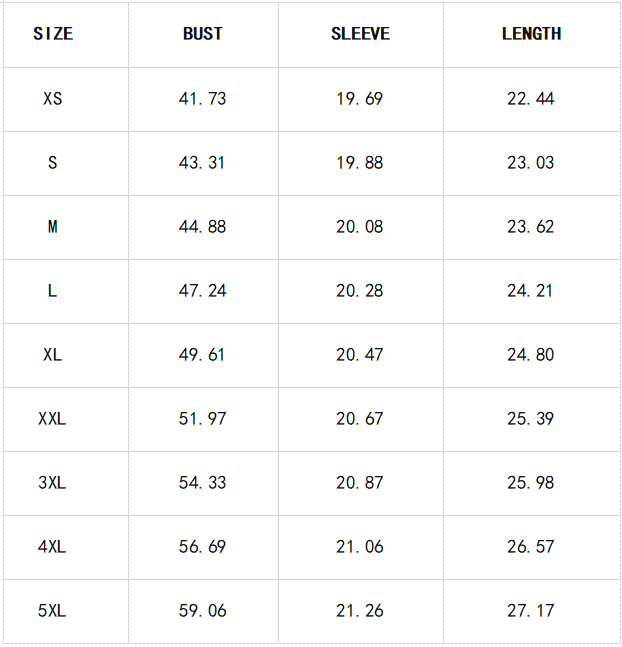
Task: Select the 3XL size row label
Action: [x=52, y=483]
